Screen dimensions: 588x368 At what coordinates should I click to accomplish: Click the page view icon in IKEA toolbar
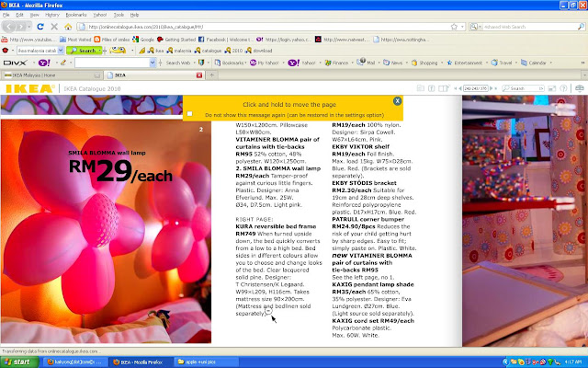[x=444, y=88]
